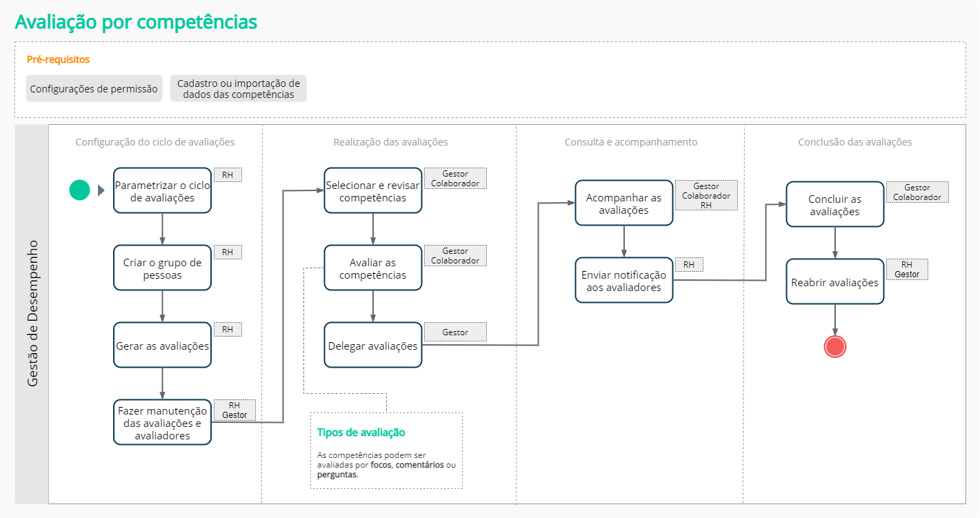Viewport: 980px width, 518px height.
Task: Click the RH tag beside 'Enviar notificação'
Action: 689,265
